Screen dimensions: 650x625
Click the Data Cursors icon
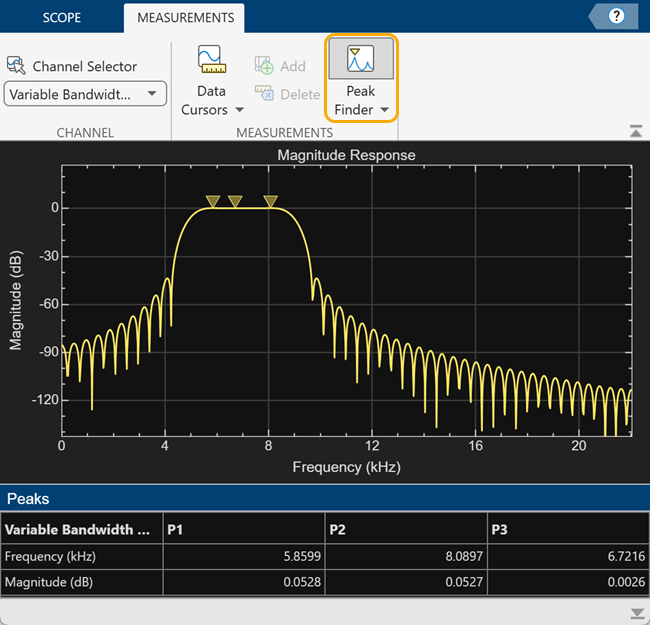coord(212,59)
